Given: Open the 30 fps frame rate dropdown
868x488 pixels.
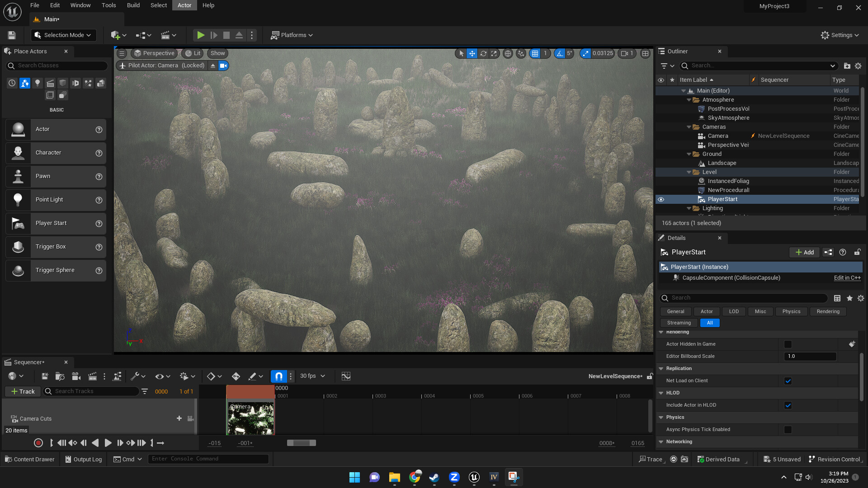Looking at the screenshot, I should point(312,376).
